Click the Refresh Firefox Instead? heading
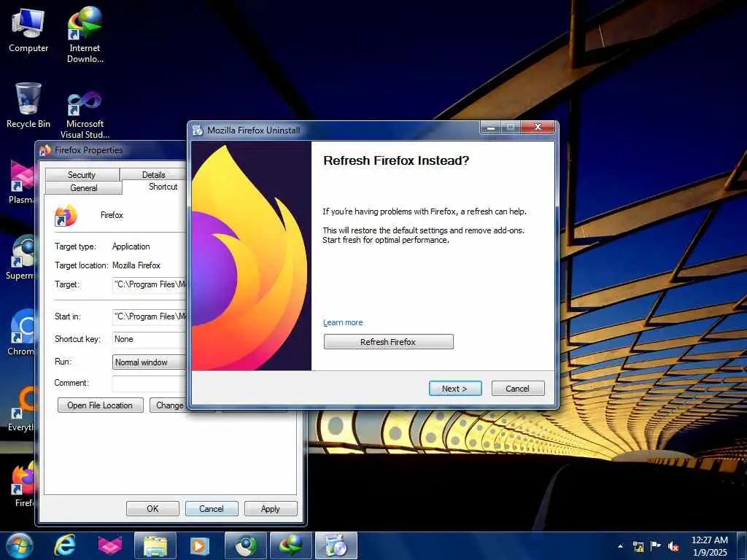The width and height of the screenshot is (747, 560). click(x=396, y=160)
